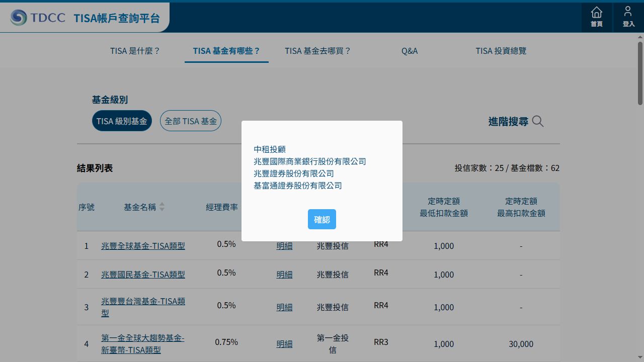Open 明細 for 兆豐豐台灣基金 row
644x362 pixels.
(x=284, y=307)
